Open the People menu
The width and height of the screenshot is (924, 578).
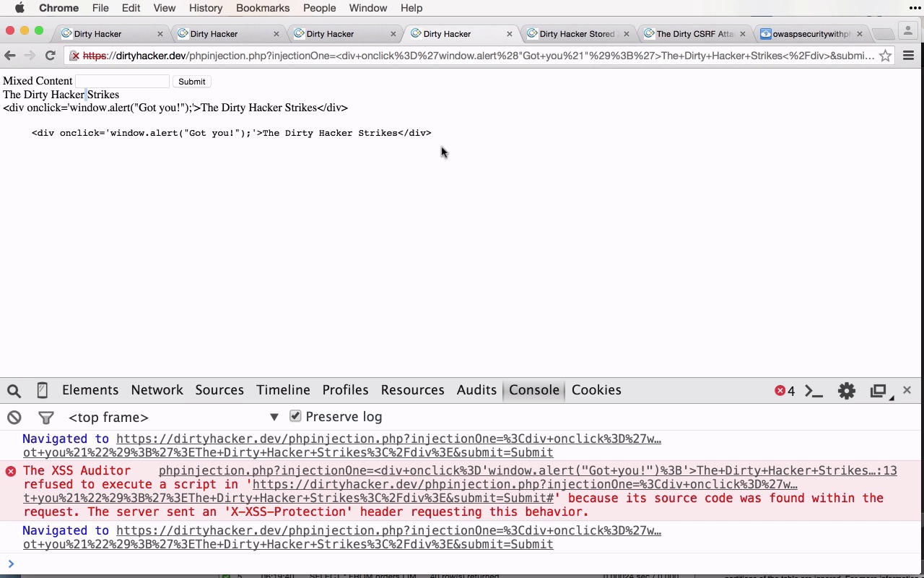point(319,8)
